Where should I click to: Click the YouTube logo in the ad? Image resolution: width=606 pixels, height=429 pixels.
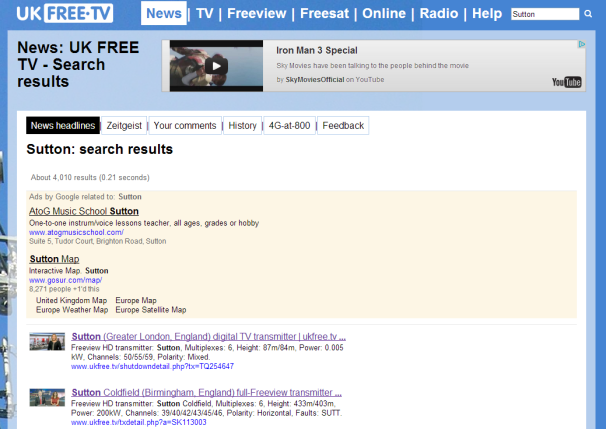click(566, 82)
